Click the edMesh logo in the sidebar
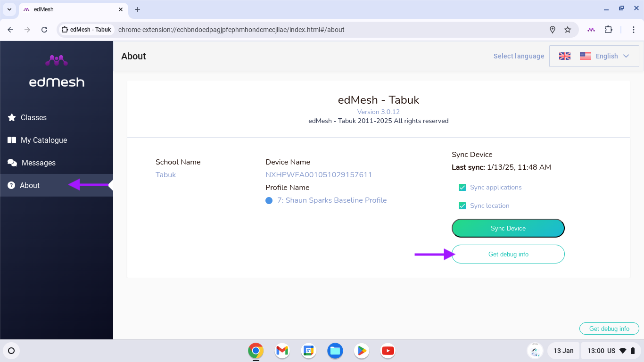Screen dimensions: 644x362 [57, 71]
